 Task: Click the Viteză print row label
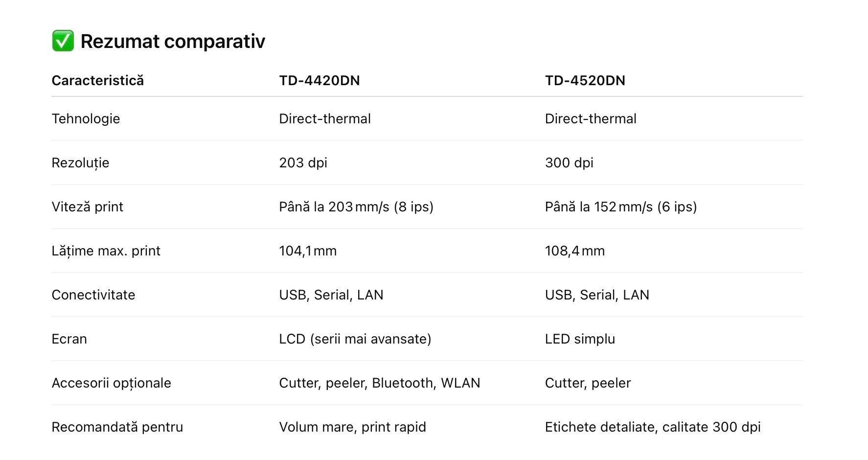click(x=87, y=207)
